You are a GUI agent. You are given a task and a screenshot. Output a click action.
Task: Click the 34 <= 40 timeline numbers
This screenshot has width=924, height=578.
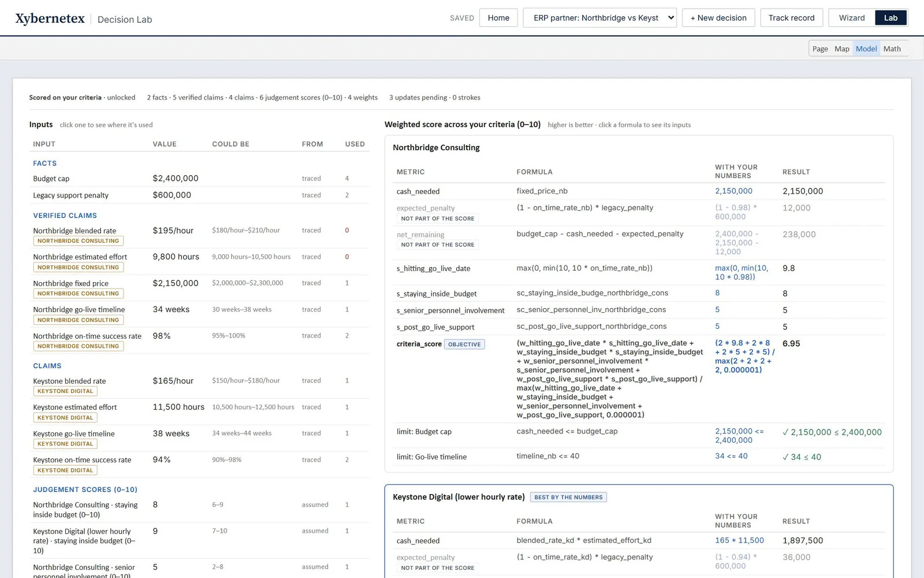coord(731,455)
